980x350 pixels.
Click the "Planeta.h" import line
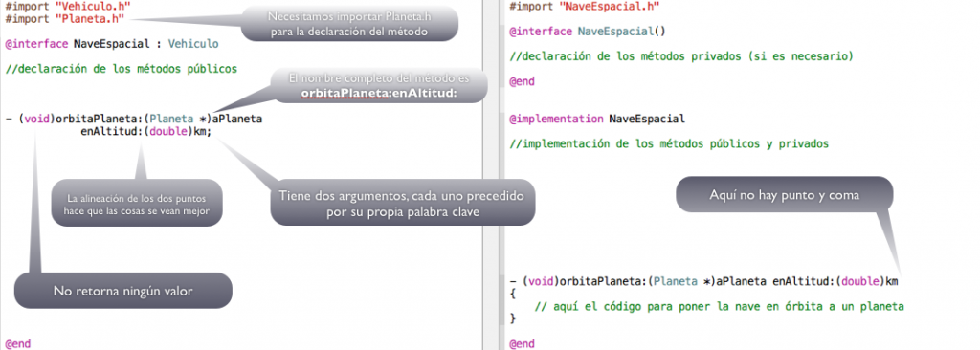click(x=65, y=19)
